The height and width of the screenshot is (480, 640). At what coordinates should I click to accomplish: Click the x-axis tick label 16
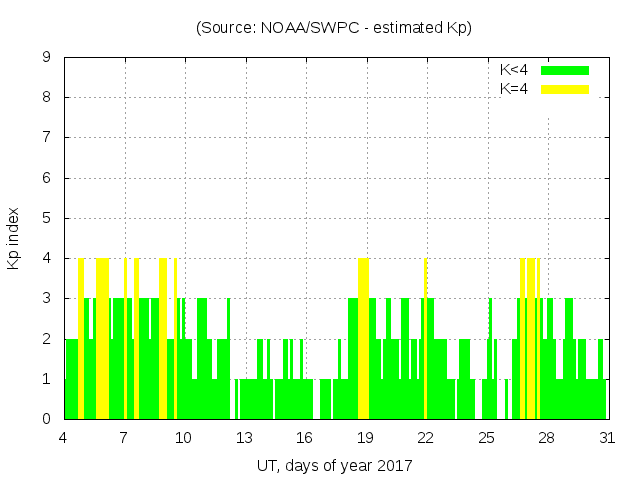tap(304, 438)
